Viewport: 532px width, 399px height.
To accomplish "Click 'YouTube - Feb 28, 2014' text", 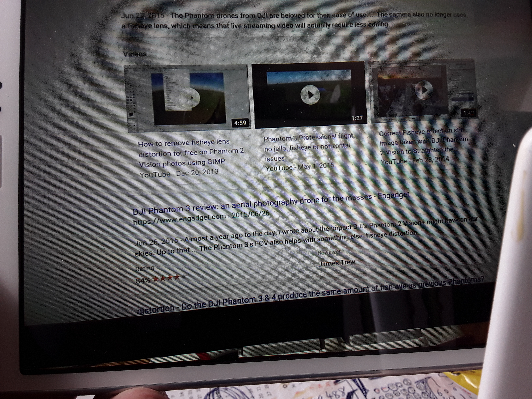I will click(x=415, y=160).
